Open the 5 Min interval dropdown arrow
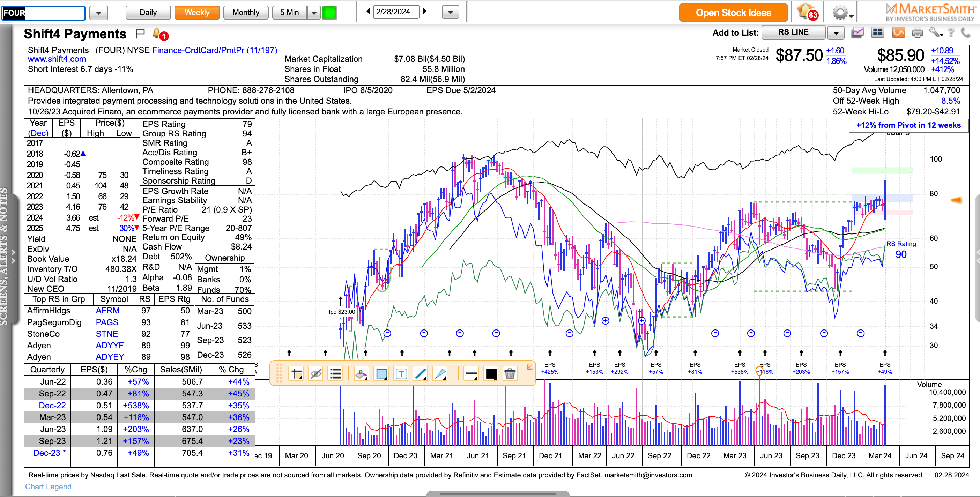The image size is (980, 497). (x=313, y=13)
